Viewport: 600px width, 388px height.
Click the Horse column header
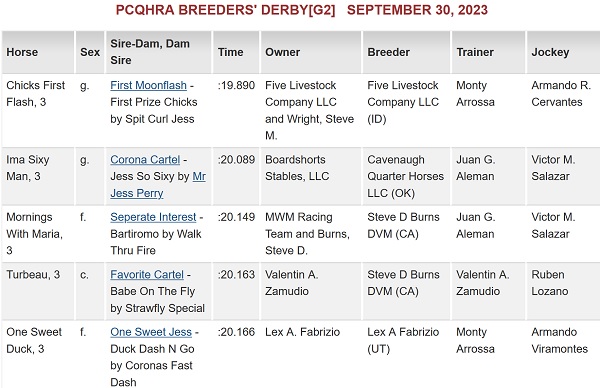(38, 52)
